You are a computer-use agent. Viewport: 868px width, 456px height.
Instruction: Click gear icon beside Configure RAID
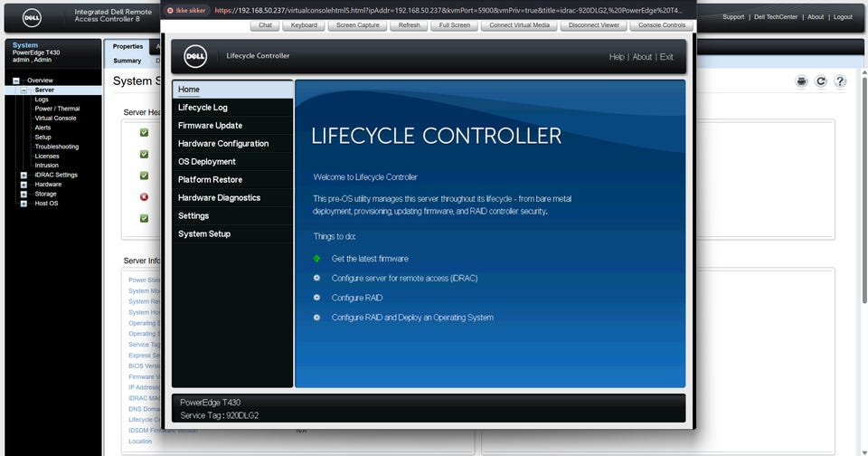(316, 298)
